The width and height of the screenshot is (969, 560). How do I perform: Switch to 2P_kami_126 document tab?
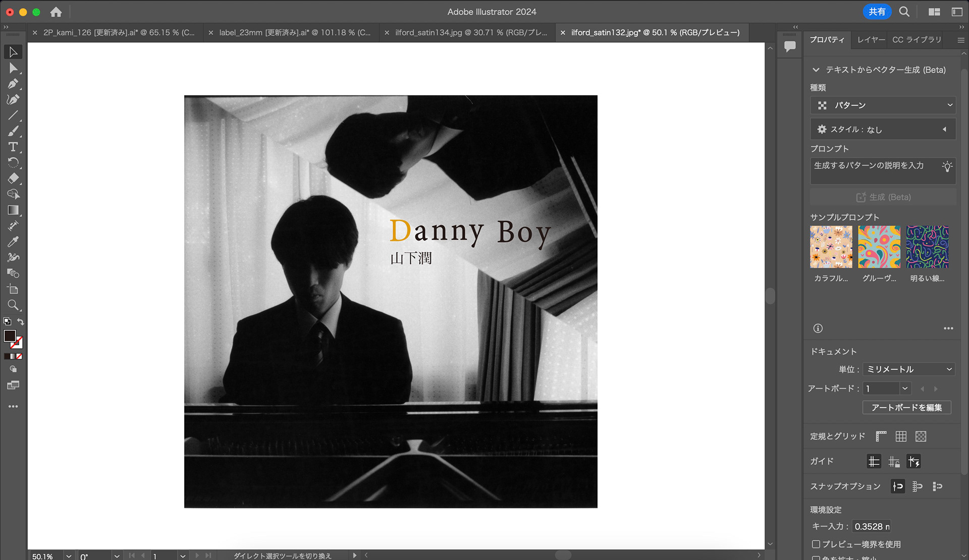(x=119, y=32)
